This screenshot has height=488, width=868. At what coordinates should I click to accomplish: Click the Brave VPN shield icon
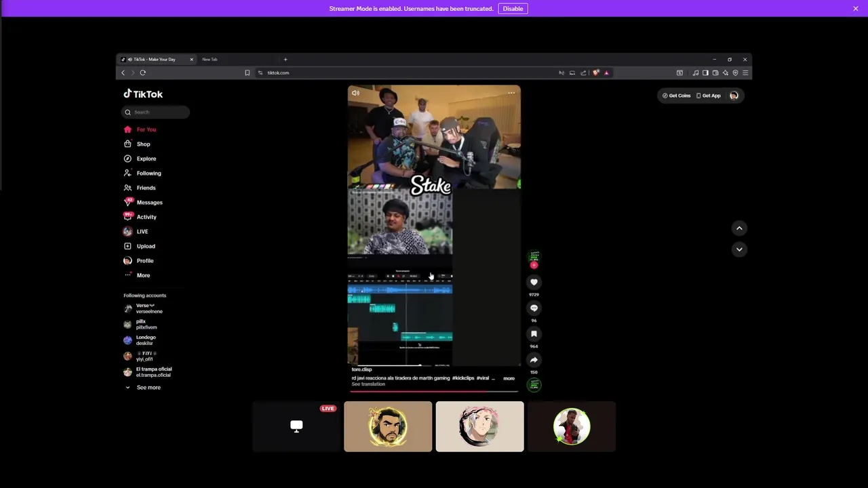(x=735, y=73)
